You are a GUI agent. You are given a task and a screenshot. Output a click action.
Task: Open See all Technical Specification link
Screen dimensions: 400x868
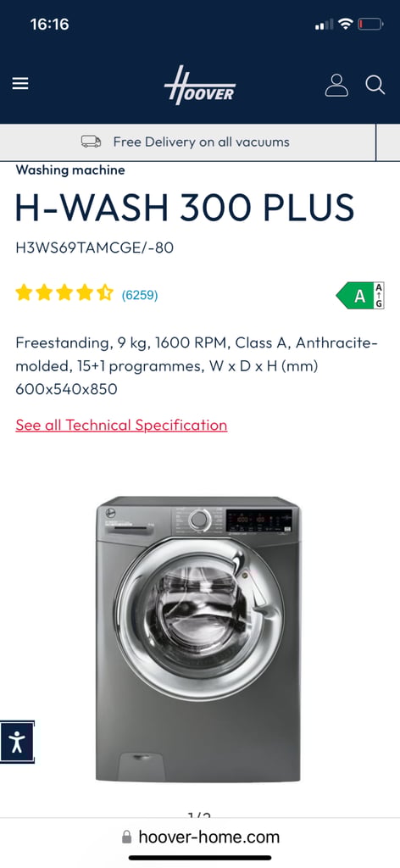(x=121, y=426)
